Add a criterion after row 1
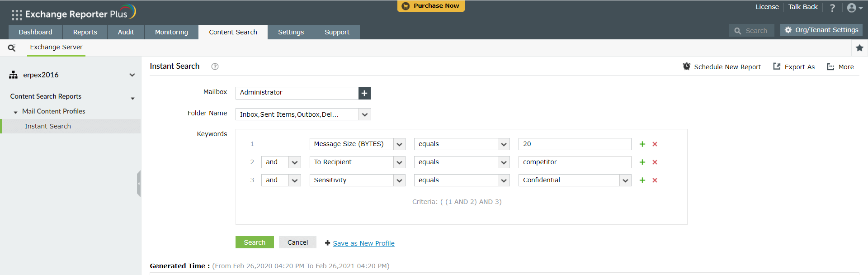Screen dimensions: 868x275 point(642,144)
